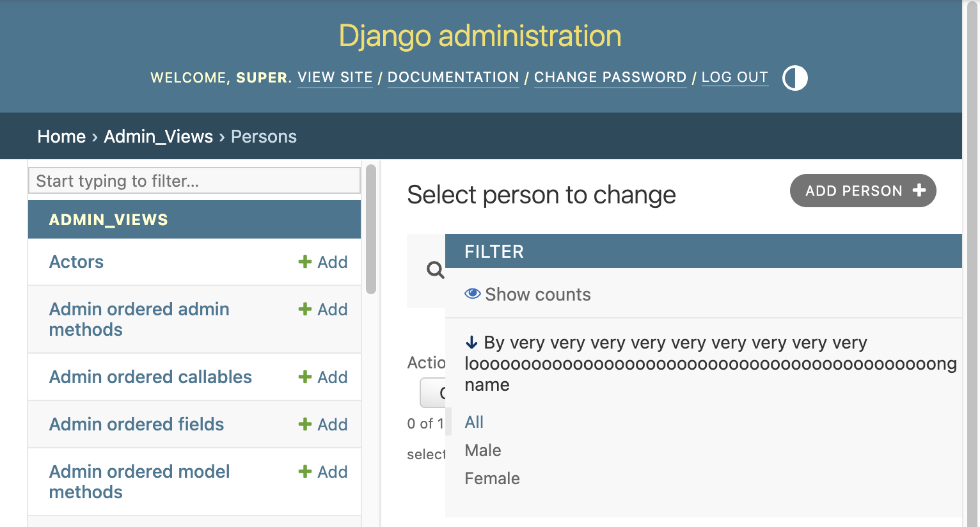Open the Documentation link
Viewport: 980px width, 527px height.
[x=453, y=77]
